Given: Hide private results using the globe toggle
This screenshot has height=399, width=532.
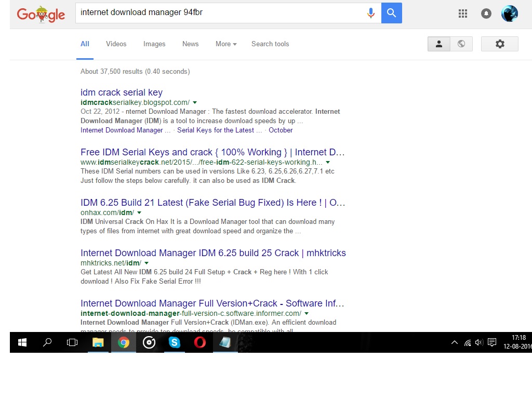Looking at the screenshot, I should coord(461,44).
